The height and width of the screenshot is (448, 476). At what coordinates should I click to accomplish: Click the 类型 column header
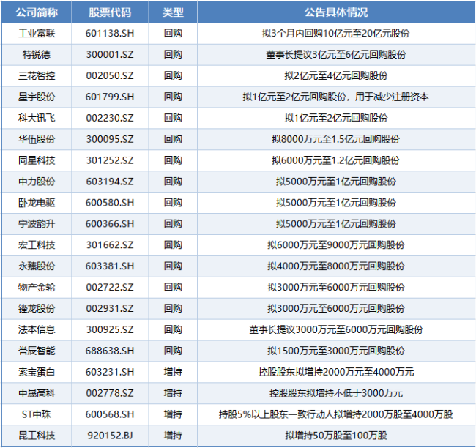click(173, 12)
